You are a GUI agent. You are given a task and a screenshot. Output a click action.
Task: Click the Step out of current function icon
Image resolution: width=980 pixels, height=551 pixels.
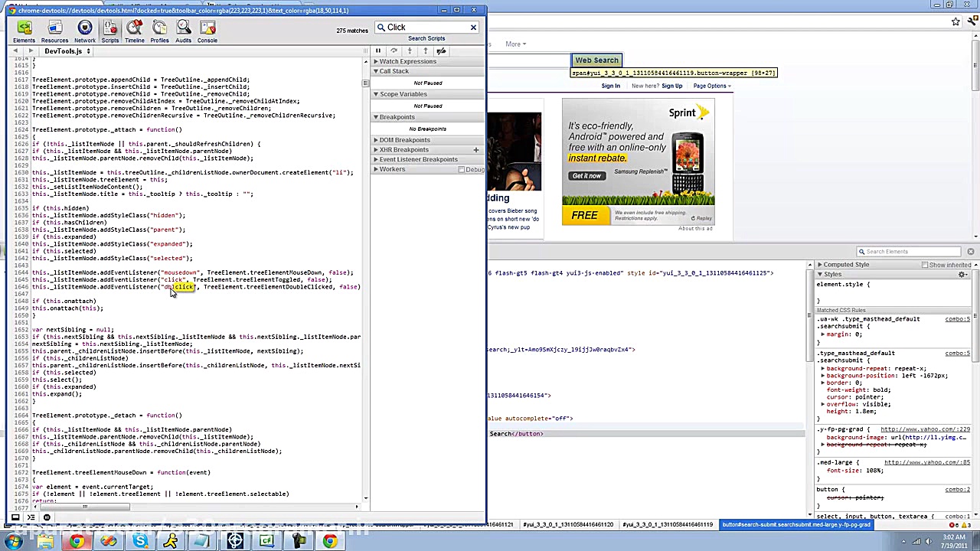point(426,51)
